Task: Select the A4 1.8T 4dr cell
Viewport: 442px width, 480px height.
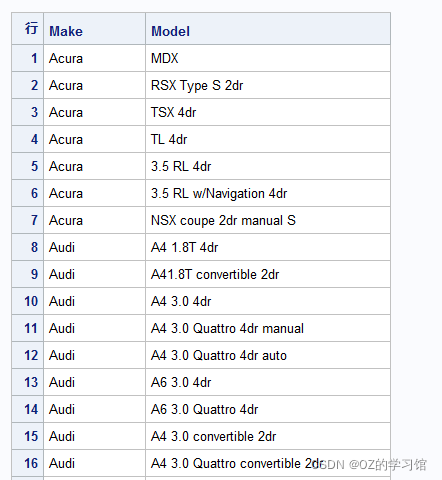Action: point(268,247)
